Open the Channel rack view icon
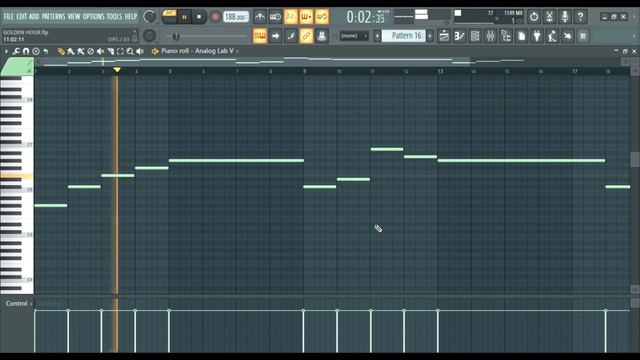Viewport: 640px width, 360px height. (475, 36)
